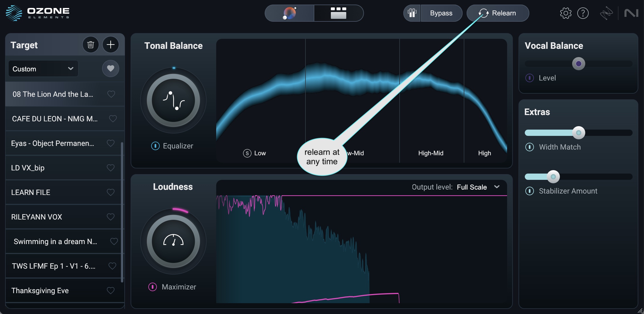Viewport: 644px width, 314px height.
Task: Open help with the question mark icon
Action: coord(583,13)
